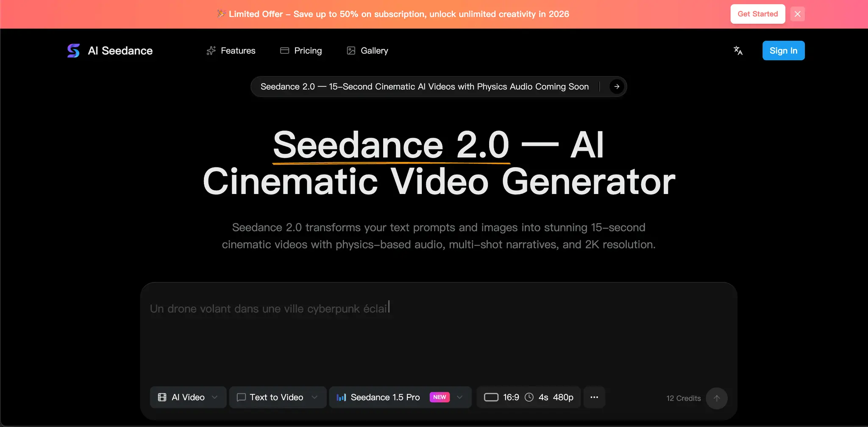Click the model selector chevron
Screen dimensions: 868x427
point(459,397)
